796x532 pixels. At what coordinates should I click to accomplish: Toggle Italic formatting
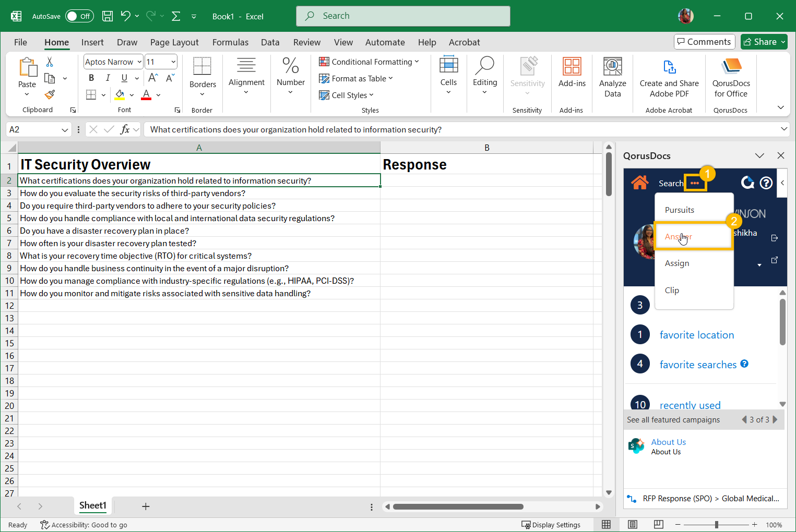tap(108, 78)
